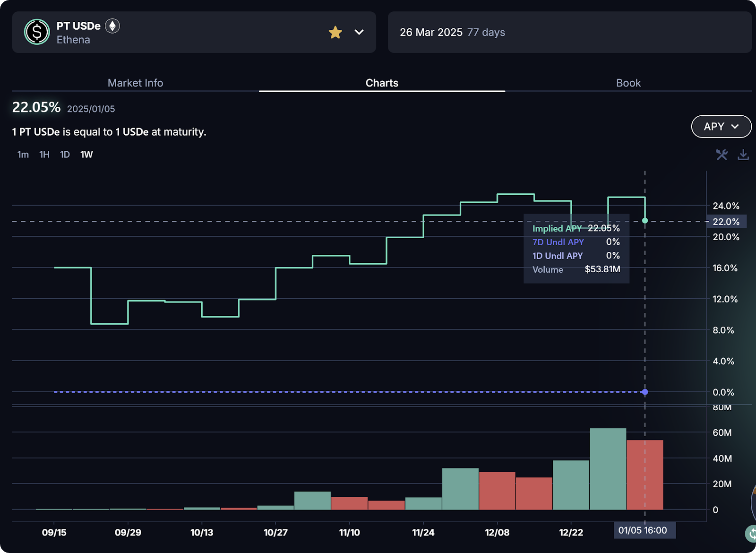Expand the market selector chevron next to star
Viewport: 756px width, 553px height.
[359, 32]
